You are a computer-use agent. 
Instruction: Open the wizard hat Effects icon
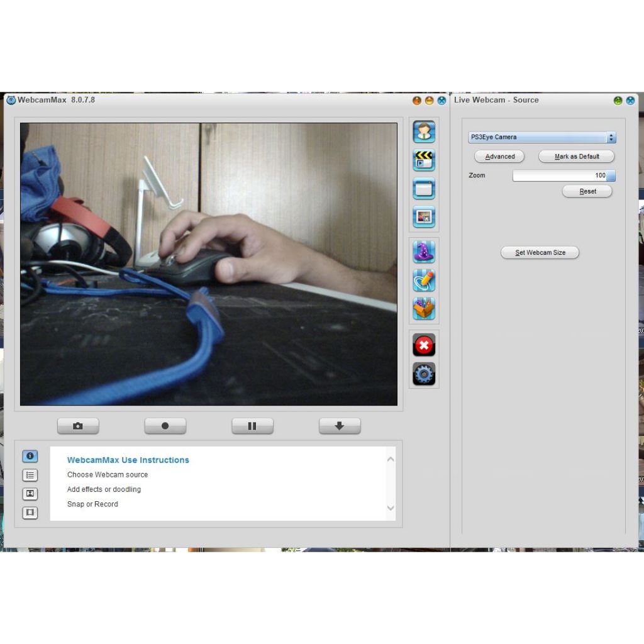(x=424, y=252)
